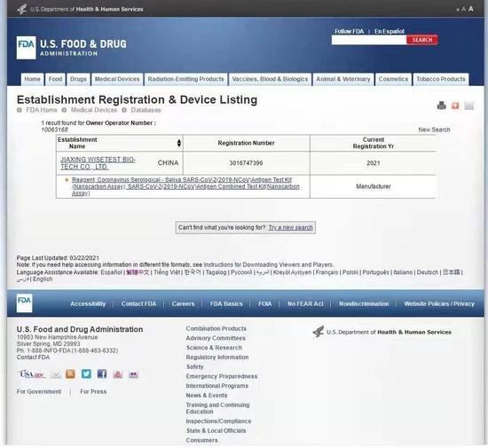Open the Flickr icon in footer
The image size is (488, 448).
(133, 374)
